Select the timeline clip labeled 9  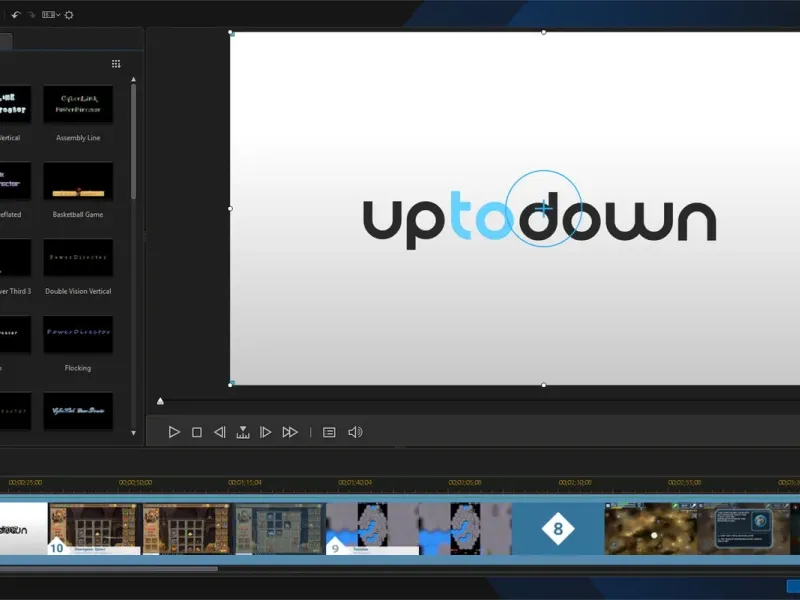tap(372, 529)
